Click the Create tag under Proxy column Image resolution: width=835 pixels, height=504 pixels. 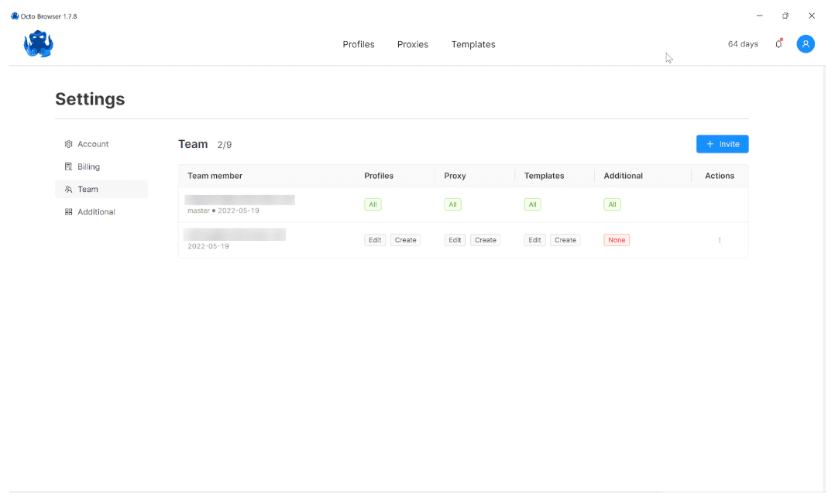point(486,240)
